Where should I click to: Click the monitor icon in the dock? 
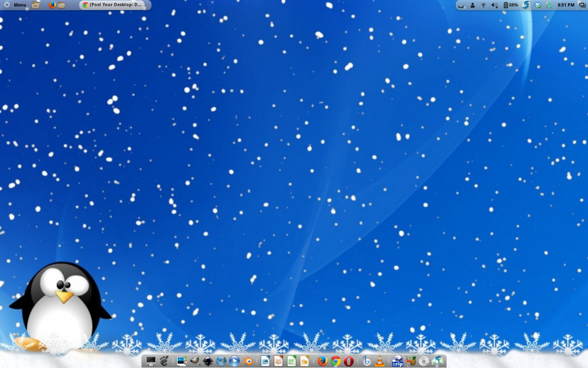click(151, 361)
